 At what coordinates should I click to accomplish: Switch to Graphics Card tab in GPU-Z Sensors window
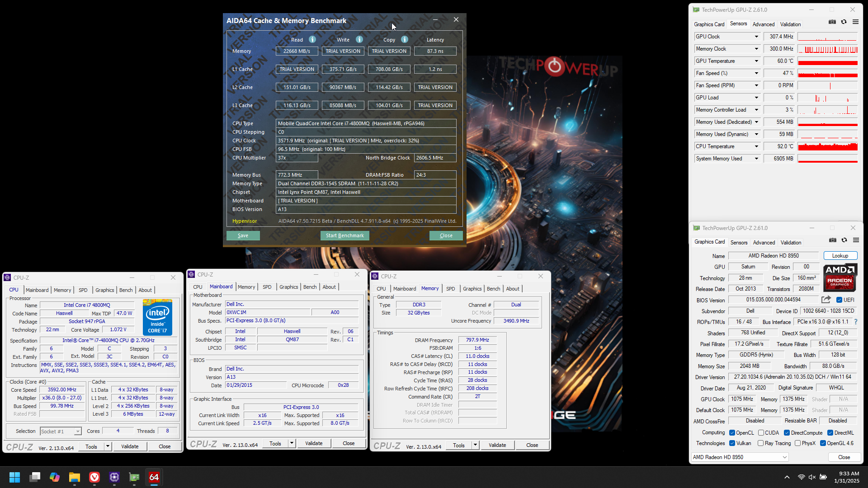click(709, 24)
